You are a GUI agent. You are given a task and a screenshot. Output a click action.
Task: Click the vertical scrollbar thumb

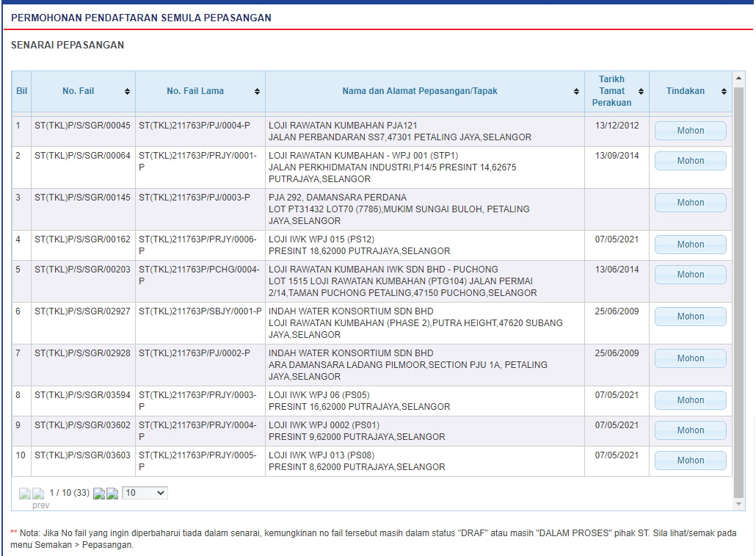click(738, 292)
